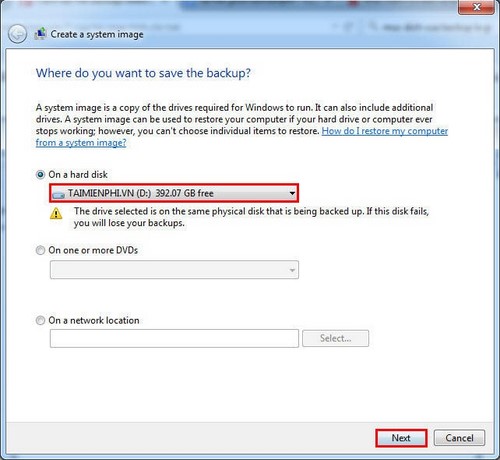500x460 pixels.
Task: Click the Create a system image wizard icon
Action: coord(40,34)
